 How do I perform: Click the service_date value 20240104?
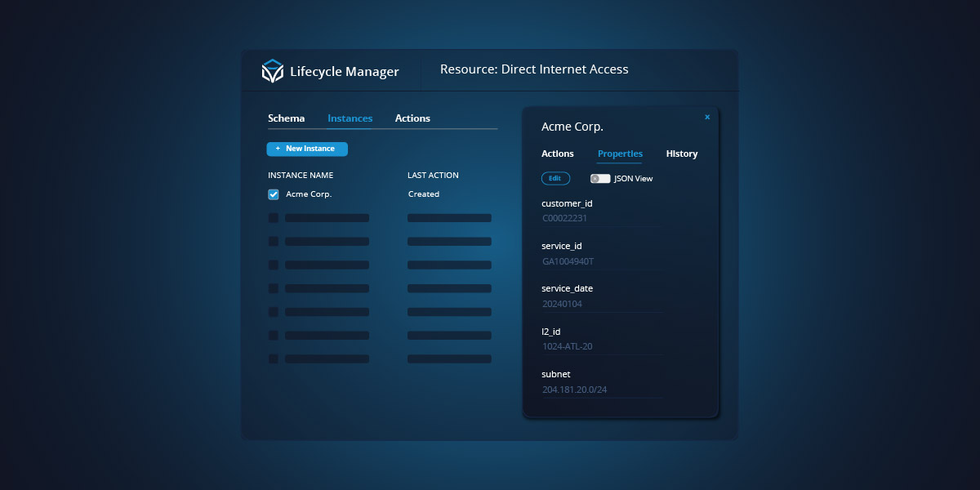pyautogui.click(x=560, y=303)
